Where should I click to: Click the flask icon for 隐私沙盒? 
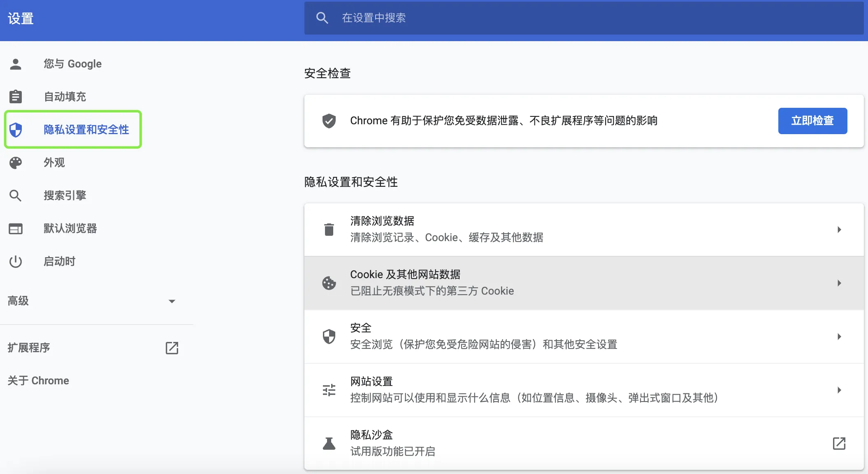click(x=329, y=444)
